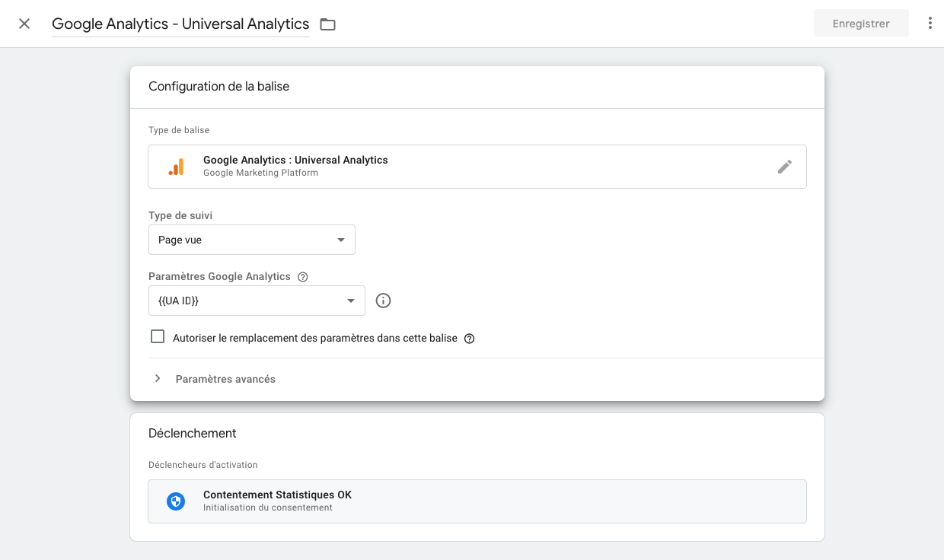Screen dimensions: 944x560
Task: Click the Configuration de la balise header
Action: click(x=218, y=87)
